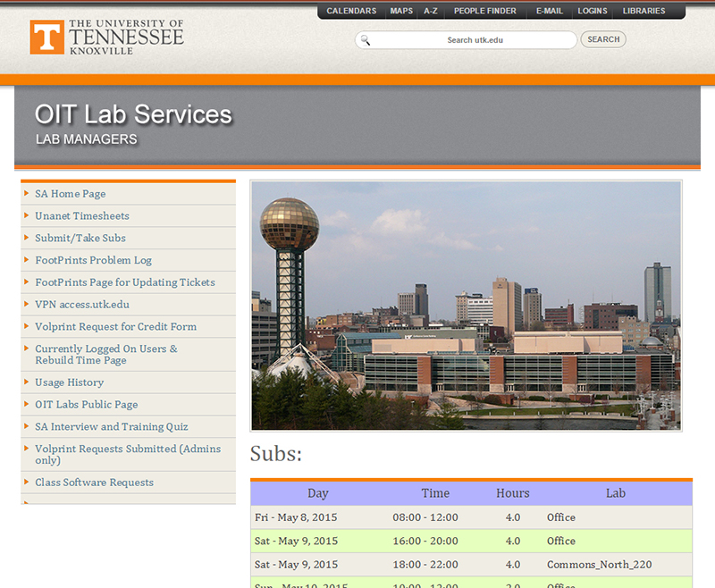This screenshot has height=588, width=715.
Task: Open the SA Home Page link
Action: pyautogui.click(x=71, y=194)
